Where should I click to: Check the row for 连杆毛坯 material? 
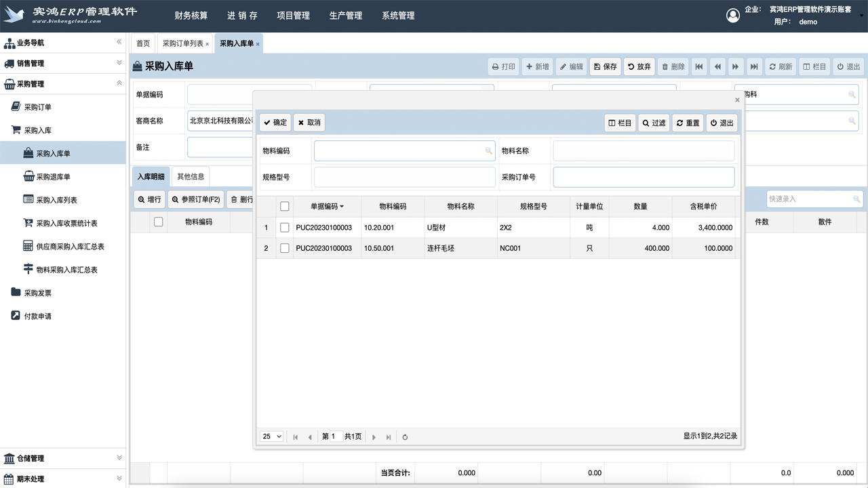tap(284, 248)
